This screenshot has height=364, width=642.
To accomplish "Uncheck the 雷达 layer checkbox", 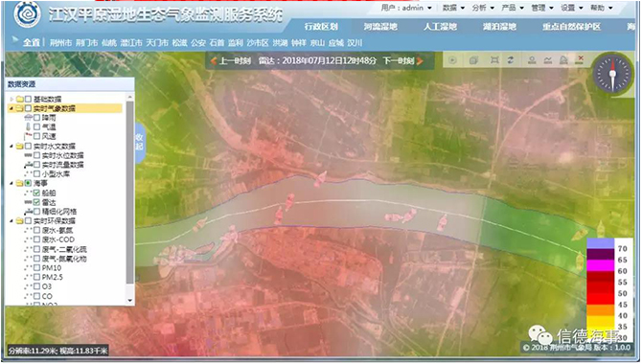I will pos(36,202).
